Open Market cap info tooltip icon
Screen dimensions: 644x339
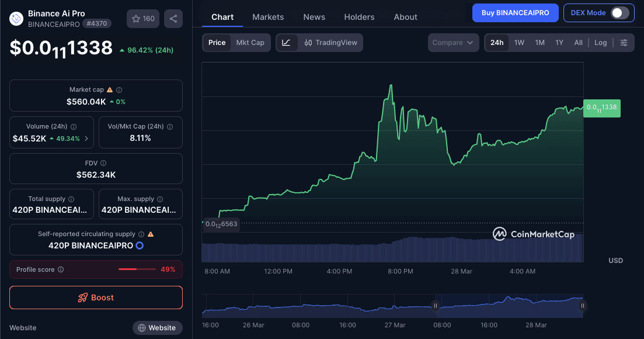pos(119,89)
